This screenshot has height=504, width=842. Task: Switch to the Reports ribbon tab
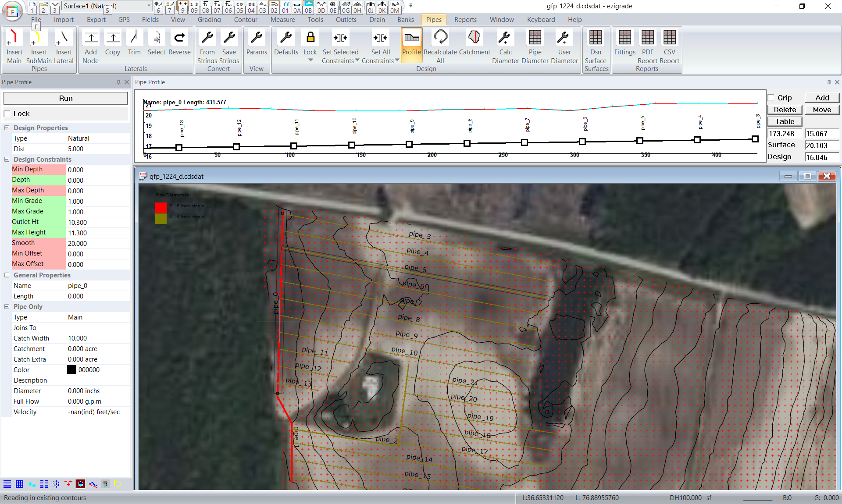[465, 20]
